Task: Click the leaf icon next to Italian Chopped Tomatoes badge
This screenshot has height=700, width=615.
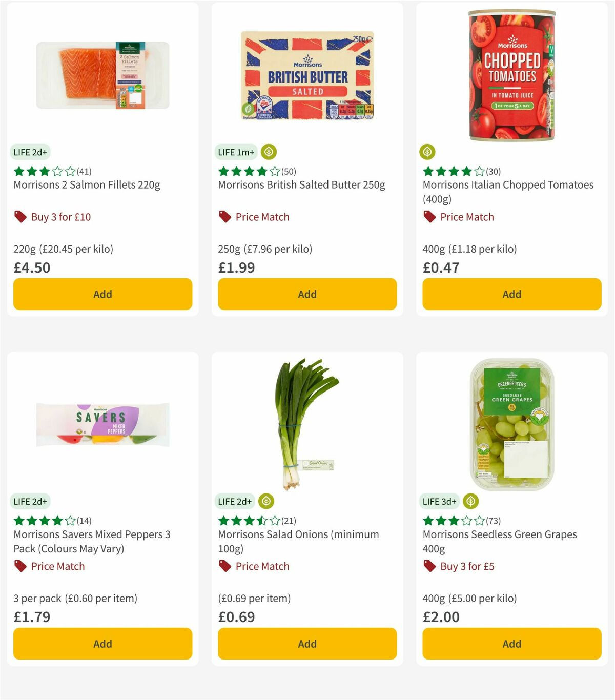Action: point(427,152)
